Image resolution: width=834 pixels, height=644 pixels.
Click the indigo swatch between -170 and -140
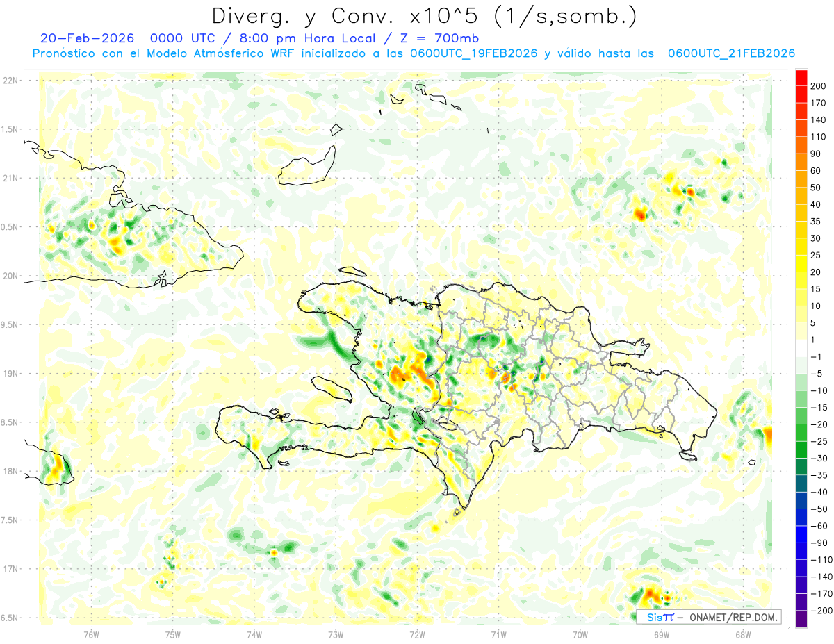(x=802, y=585)
